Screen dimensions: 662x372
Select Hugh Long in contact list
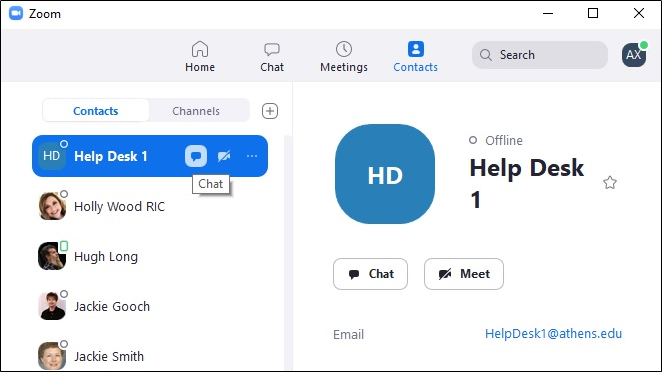[x=150, y=256]
